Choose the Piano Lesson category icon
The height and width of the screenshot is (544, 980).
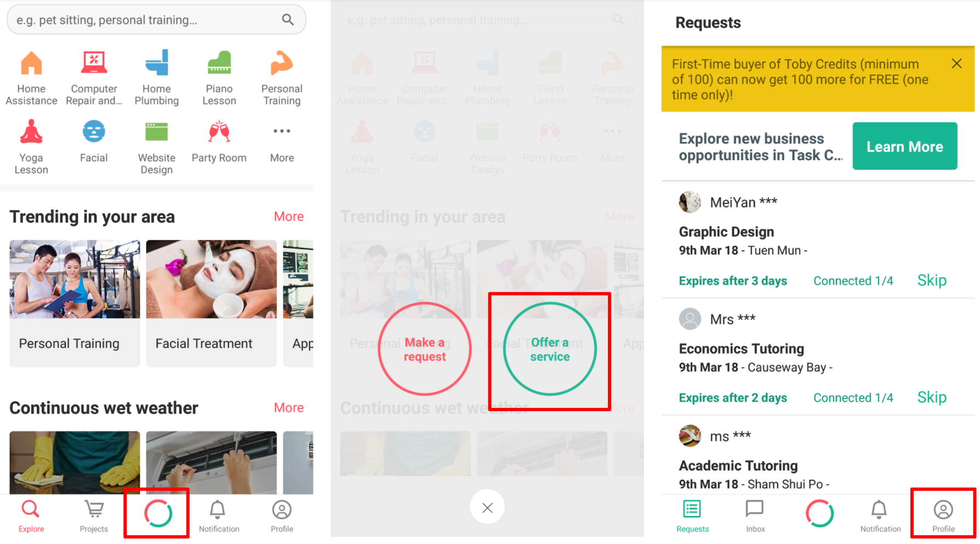219,63
